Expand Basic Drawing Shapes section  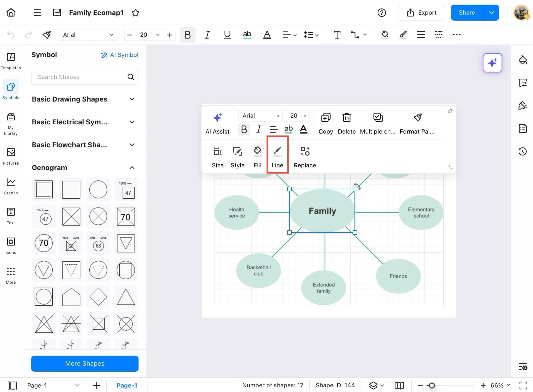(132, 99)
